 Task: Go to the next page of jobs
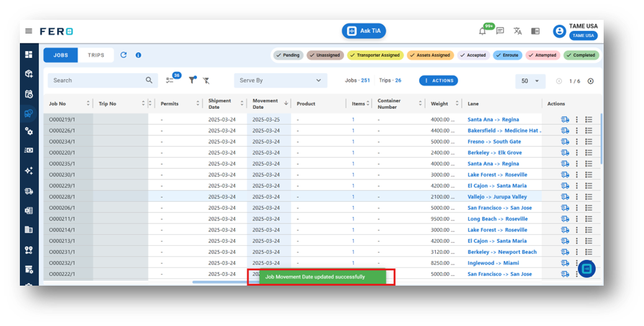click(591, 81)
